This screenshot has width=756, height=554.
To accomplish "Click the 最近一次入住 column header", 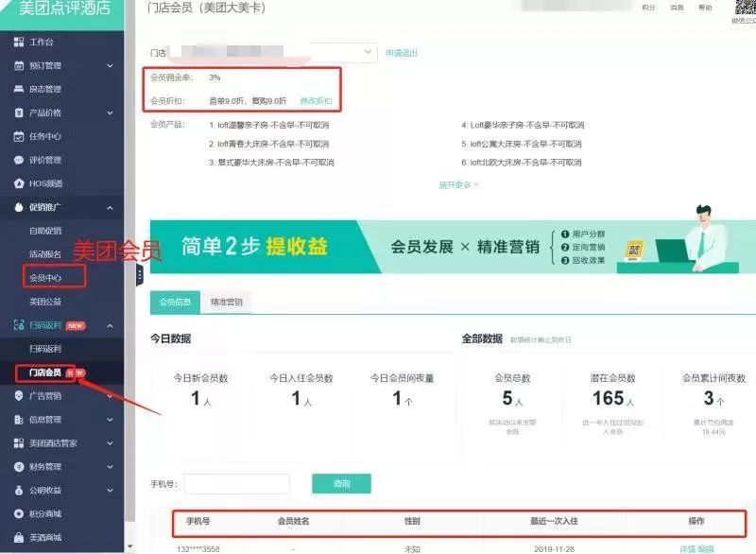I will 554,521.
